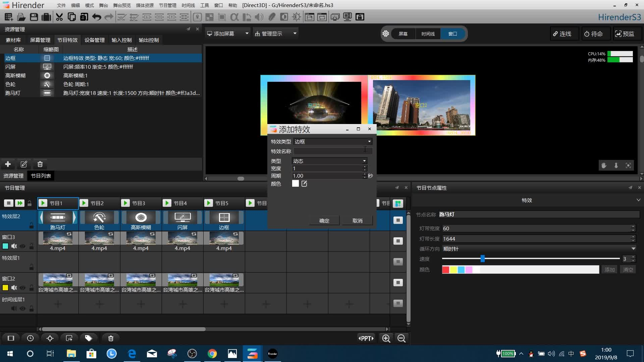
Task: Collapse the 特效 properties section chevron
Action: [x=638, y=200]
